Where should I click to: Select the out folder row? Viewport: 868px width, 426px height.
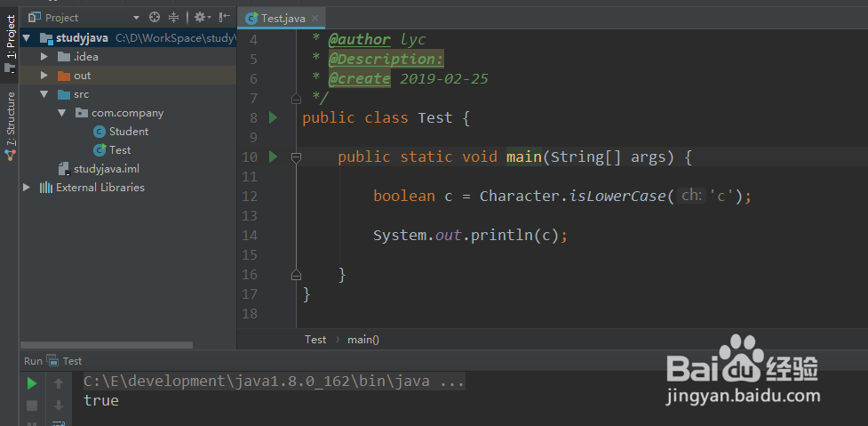129,76
